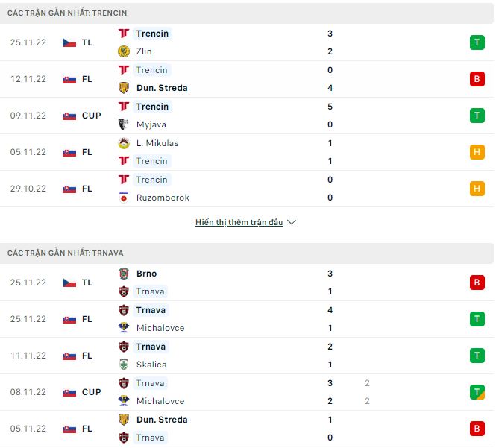Screen dimensions: 499x448
Task: Click the L. Mikulas team crest
Action: pos(124,143)
